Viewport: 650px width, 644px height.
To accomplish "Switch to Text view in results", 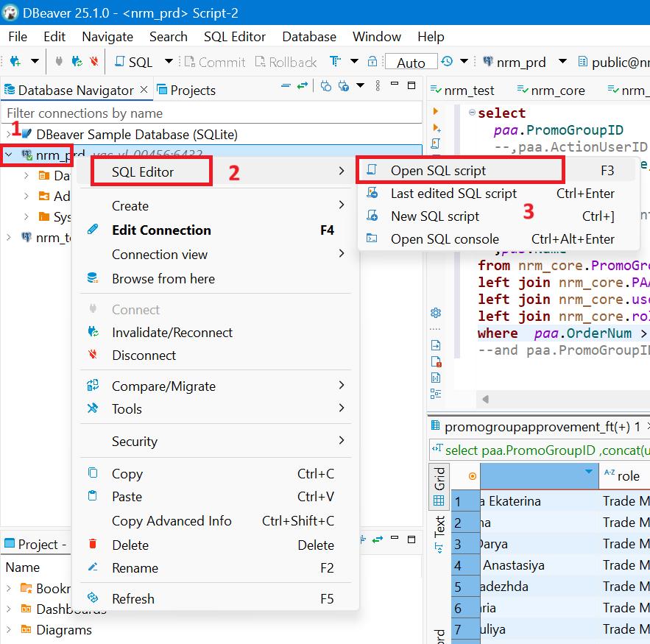I will [439, 534].
